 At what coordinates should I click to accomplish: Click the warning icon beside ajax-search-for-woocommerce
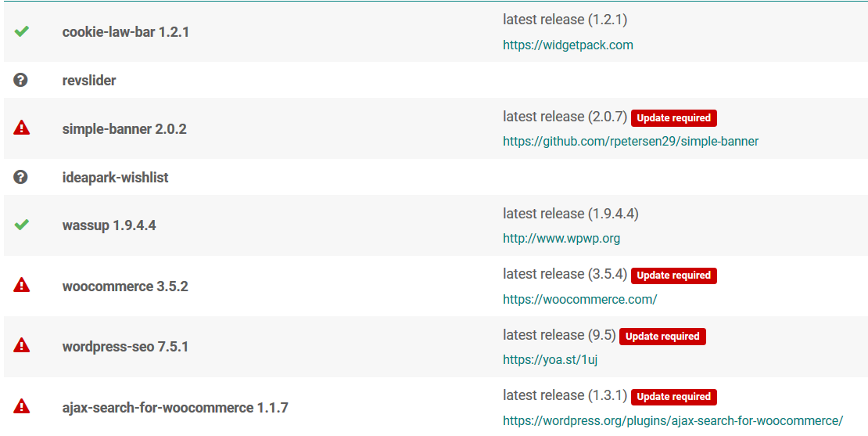22,406
